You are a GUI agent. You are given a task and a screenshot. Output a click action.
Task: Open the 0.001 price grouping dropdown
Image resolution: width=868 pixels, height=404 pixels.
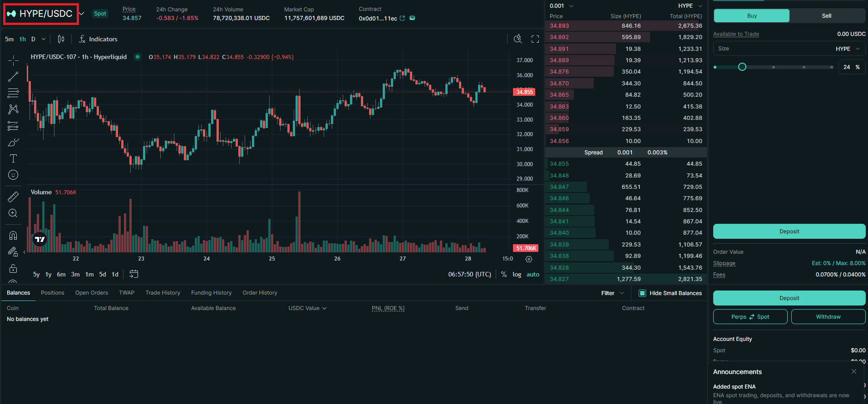[562, 6]
